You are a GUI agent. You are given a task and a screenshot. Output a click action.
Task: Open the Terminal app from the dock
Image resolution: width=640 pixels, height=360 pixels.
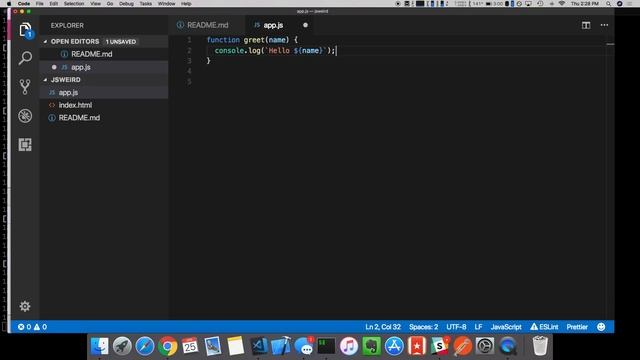tap(326, 346)
